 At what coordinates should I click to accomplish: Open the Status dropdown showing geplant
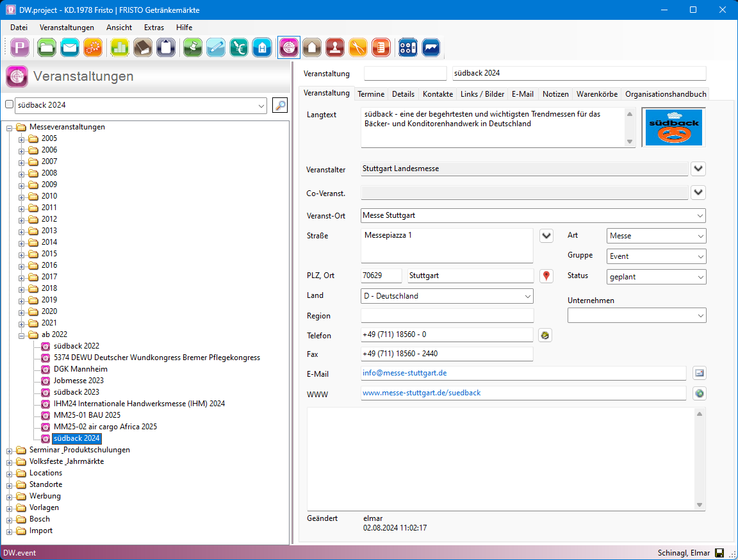[x=700, y=277]
